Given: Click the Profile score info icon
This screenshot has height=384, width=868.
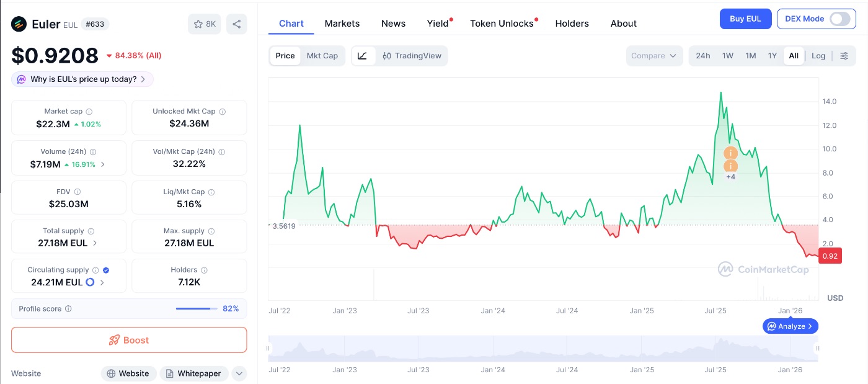Looking at the screenshot, I should pyautogui.click(x=68, y=309).
